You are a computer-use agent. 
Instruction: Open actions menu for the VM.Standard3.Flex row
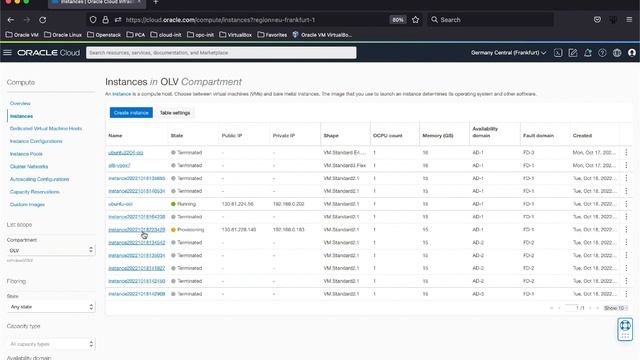(626, 165)
